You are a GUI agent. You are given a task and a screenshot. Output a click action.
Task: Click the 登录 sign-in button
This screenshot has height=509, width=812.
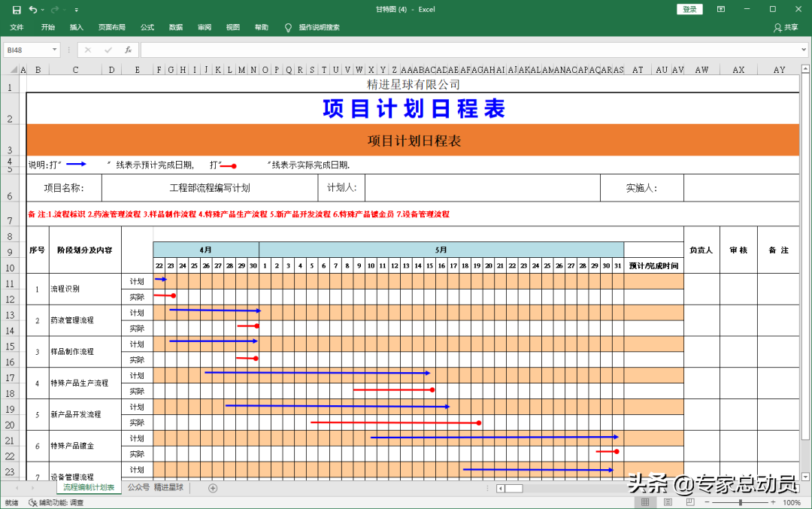coord(689,9)
